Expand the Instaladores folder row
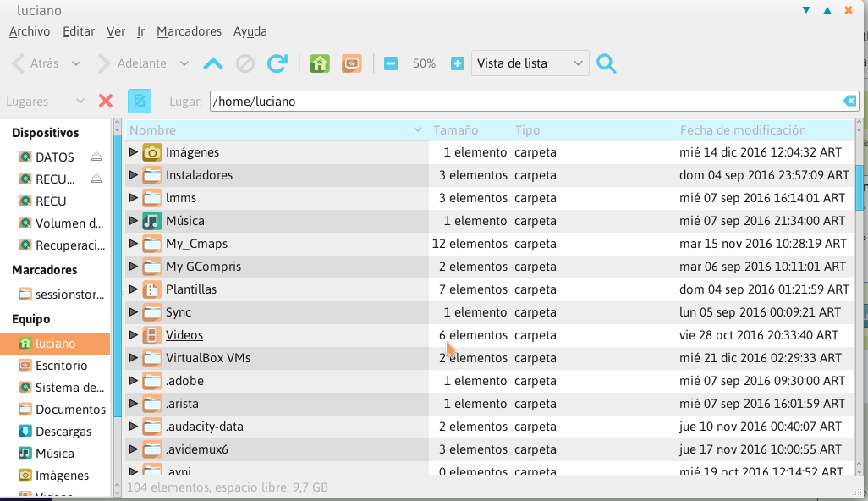 134,175
